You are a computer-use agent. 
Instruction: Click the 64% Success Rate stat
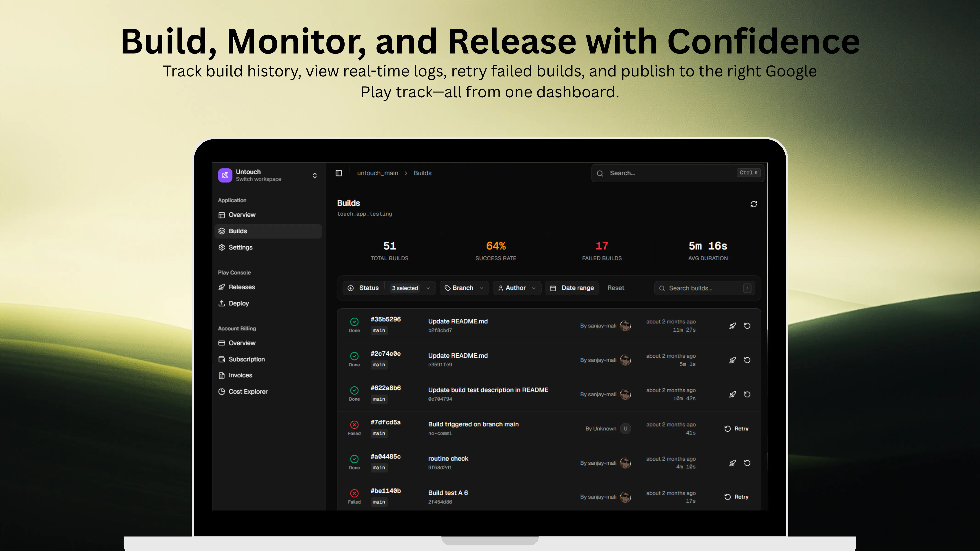(496, 251)
